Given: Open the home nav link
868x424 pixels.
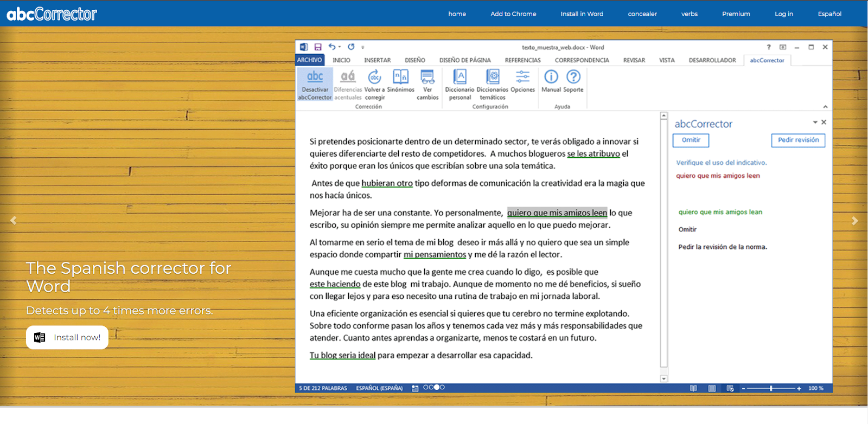Looking at the screenshot, I should click(x=457, y=14).
